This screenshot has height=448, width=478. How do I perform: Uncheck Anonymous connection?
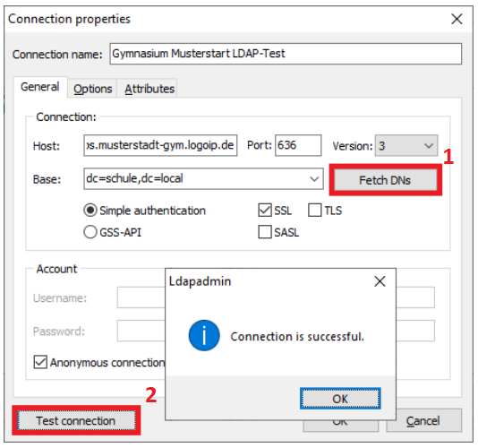40,362
